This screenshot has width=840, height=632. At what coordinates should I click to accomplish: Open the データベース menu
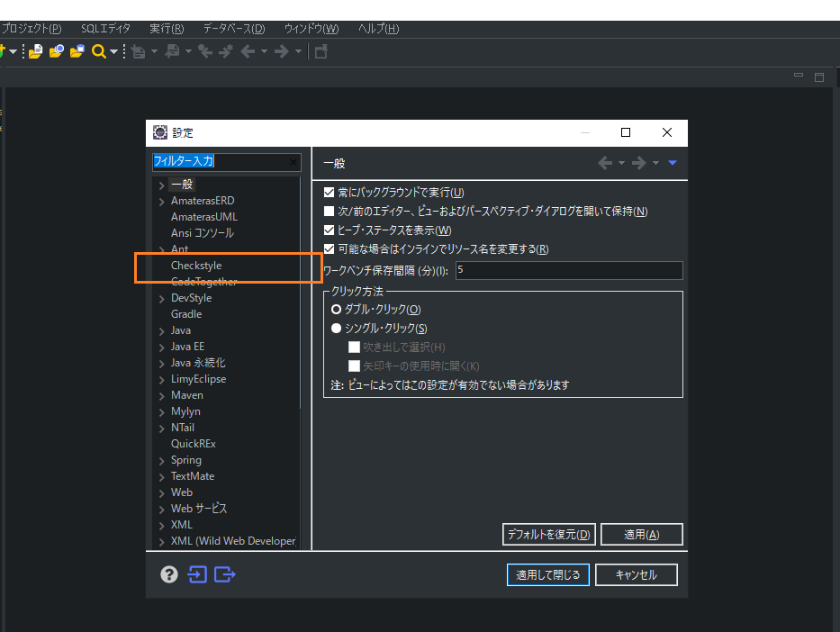point(234,29)
